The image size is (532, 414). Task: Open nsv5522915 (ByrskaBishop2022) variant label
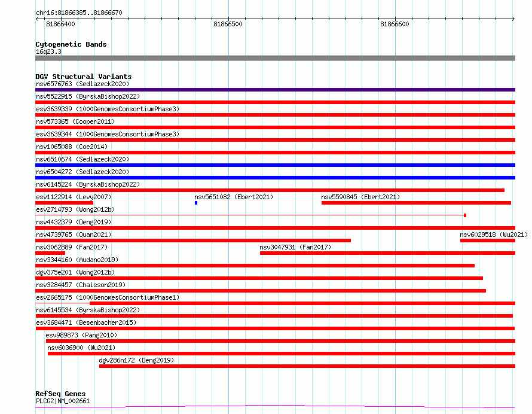pos(88,96)
